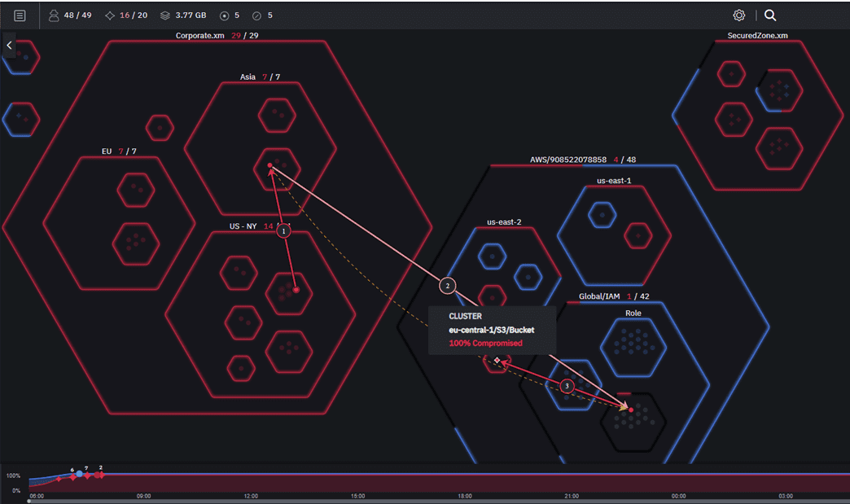
Task: Open the settings gear
Action: point(738,15)
